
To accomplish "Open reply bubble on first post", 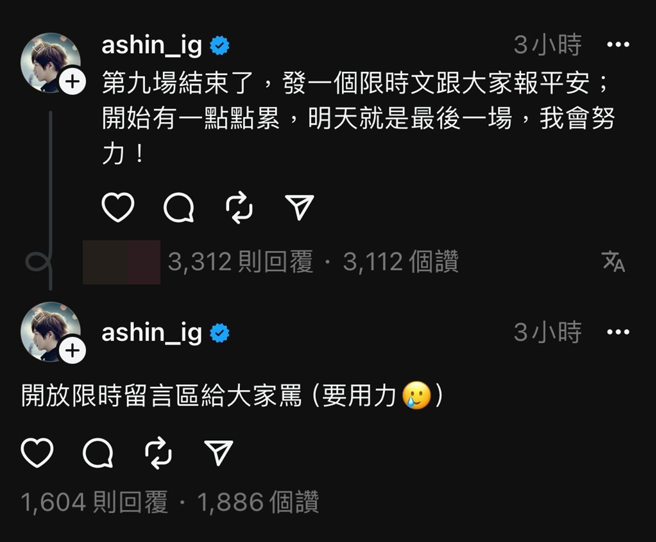I will (x=179, y=207).
